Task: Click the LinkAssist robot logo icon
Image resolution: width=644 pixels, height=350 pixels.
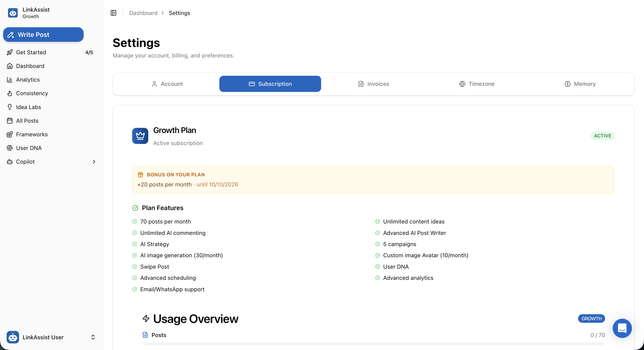Action: pos(13,13)
